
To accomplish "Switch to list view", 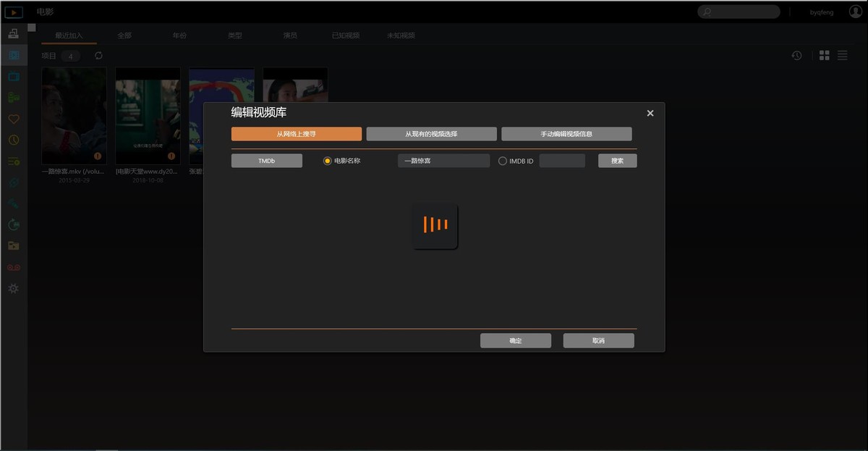I will (843, 56).
